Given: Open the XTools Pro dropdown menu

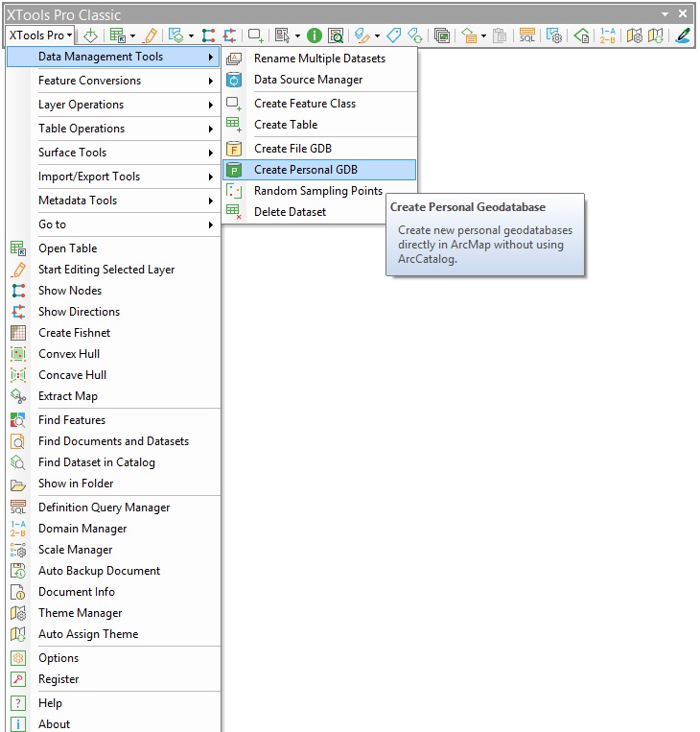Looking at the screenshot, I should click(41, 35).
